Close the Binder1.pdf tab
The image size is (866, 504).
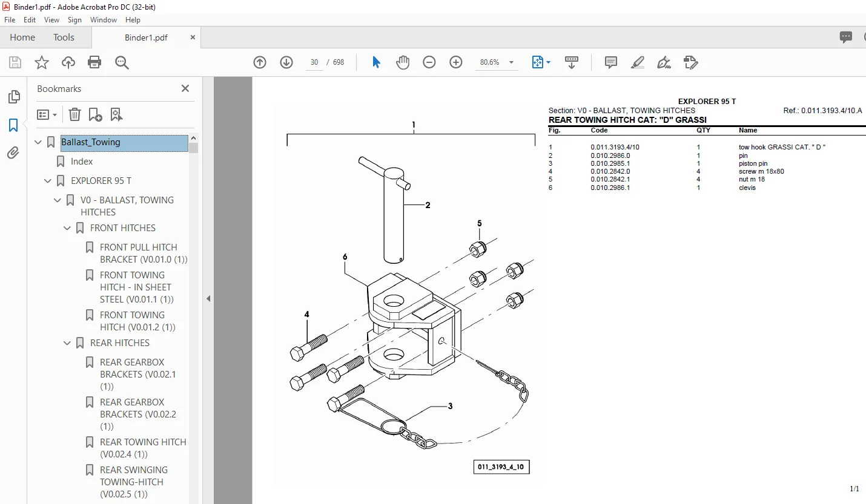193,38
